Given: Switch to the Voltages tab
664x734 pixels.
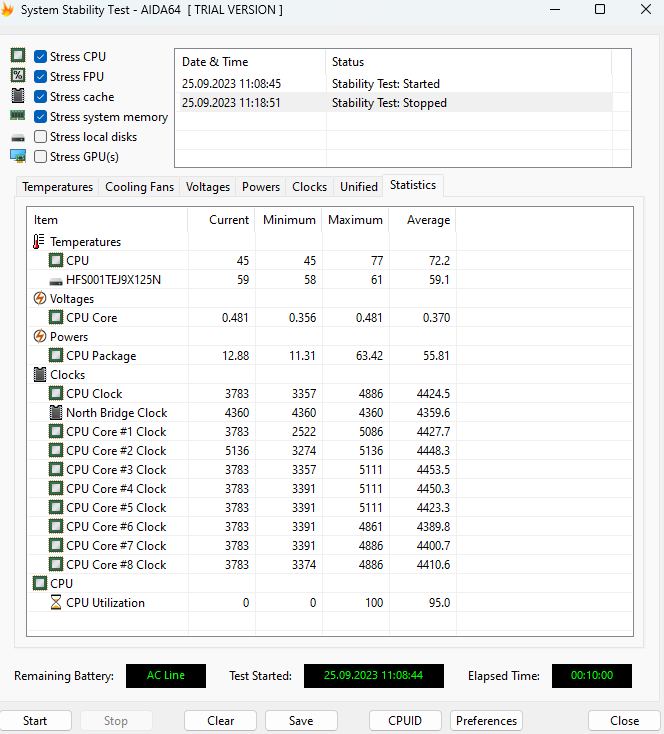Looking at the screenshot, I should point(207,187).
